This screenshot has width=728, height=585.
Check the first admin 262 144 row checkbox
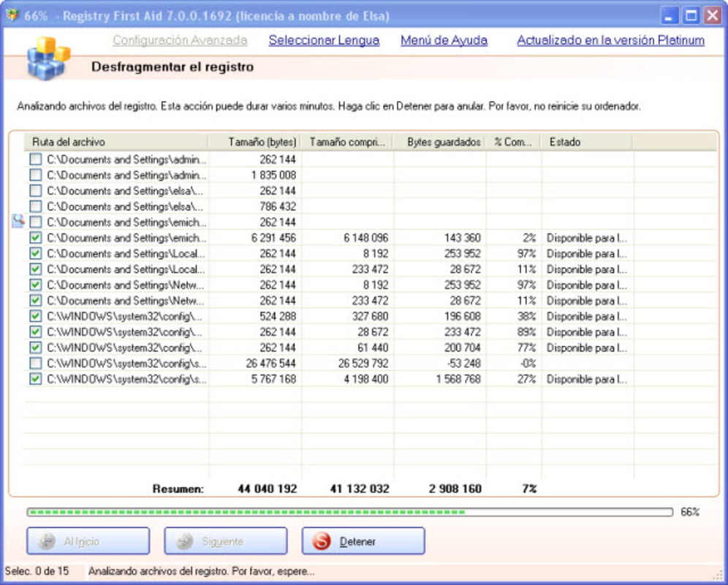(x=35, y=159)
